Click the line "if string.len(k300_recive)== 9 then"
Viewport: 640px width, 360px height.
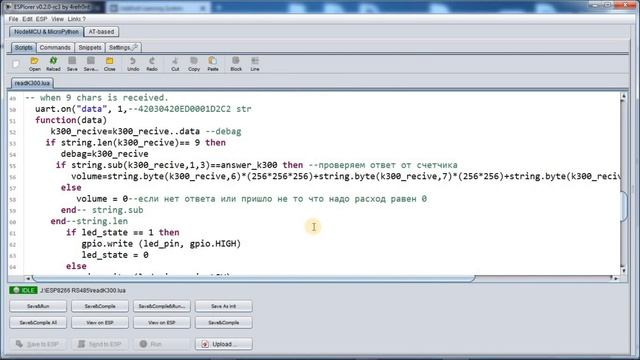pyautogui.click(x=136, y=143)
